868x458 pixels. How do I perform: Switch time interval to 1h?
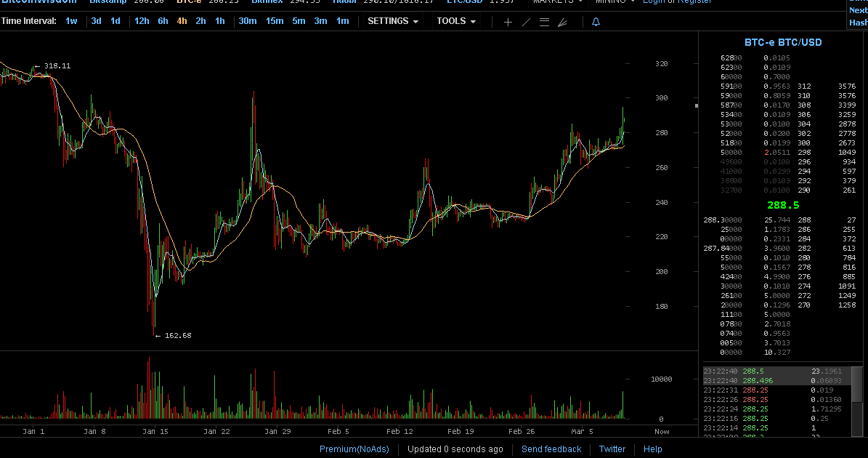point(220,21)
